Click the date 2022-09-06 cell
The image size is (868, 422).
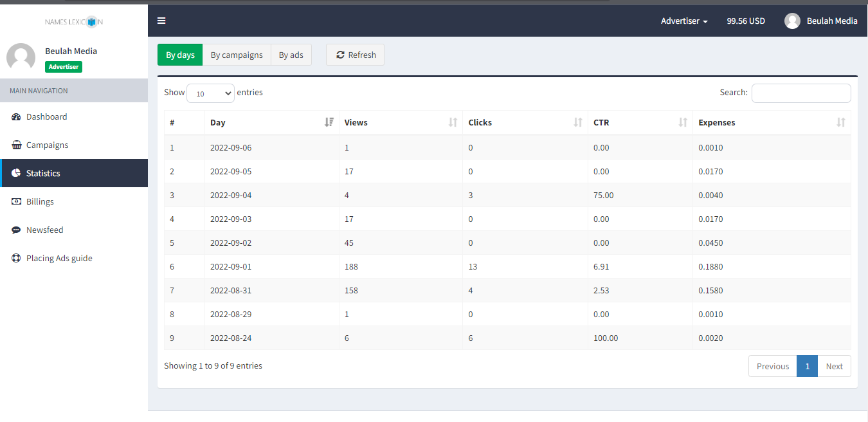231,147
